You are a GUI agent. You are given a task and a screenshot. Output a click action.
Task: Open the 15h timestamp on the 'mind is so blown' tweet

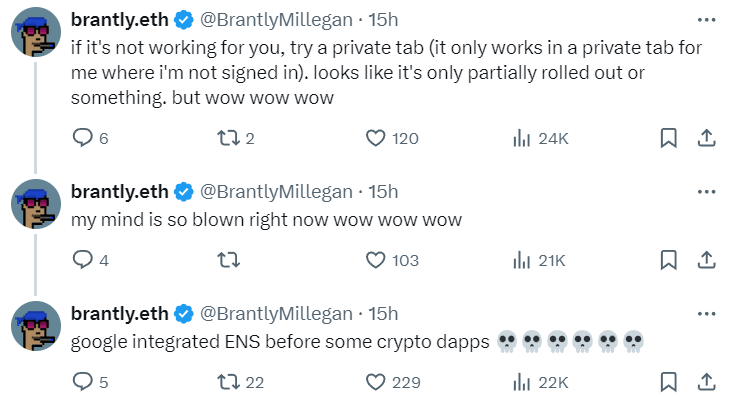pos(384,191)
